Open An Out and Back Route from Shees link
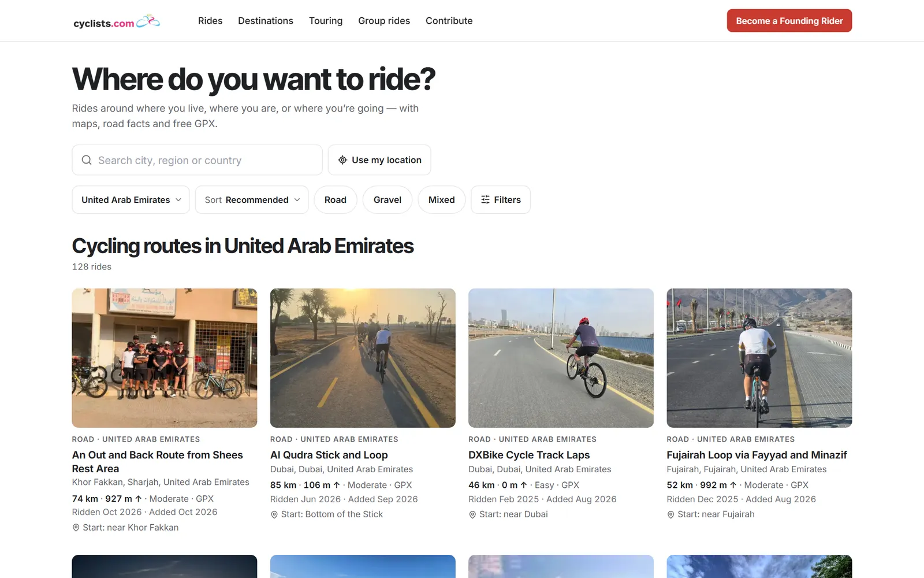The width and height of the screenshot is (924, 578). (158, 462)
